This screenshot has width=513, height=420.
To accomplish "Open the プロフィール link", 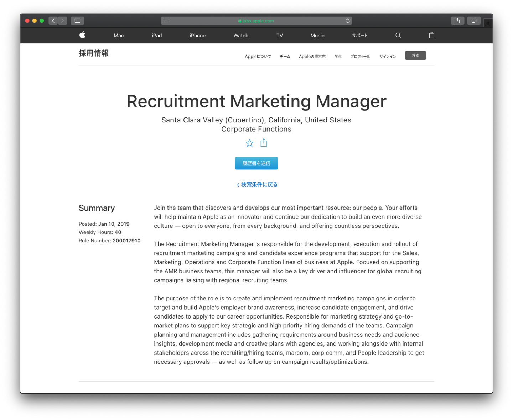I will pyautogui.click(x=360, y=56).
